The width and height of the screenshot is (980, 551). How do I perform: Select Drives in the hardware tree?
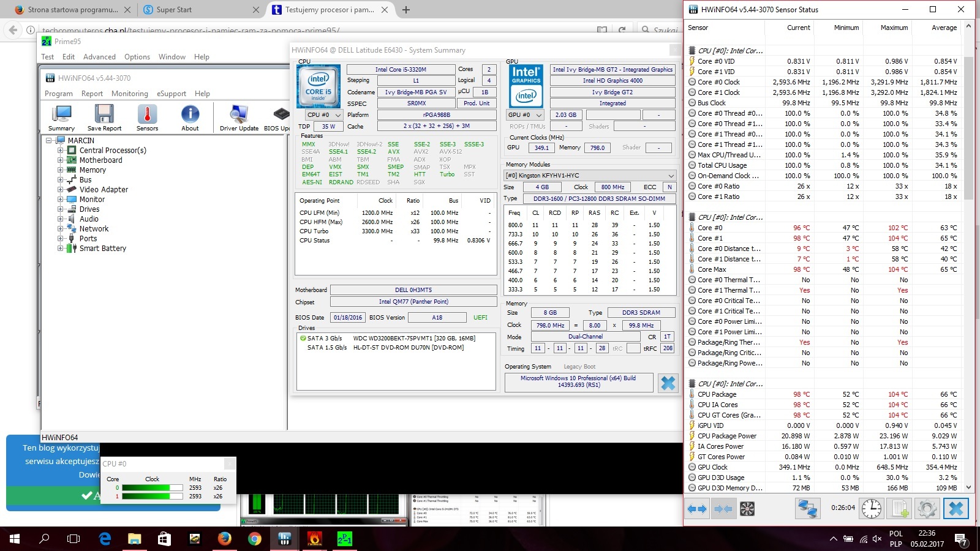tap(89, 209)
